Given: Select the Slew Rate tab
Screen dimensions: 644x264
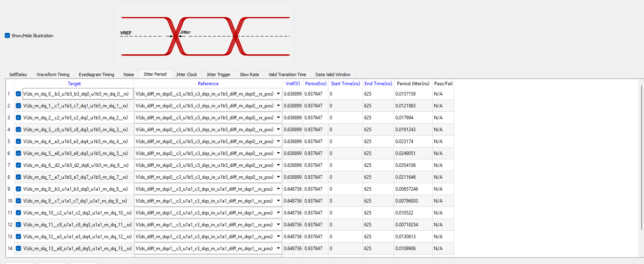Looking at the screenshot, I should (249, 75).
